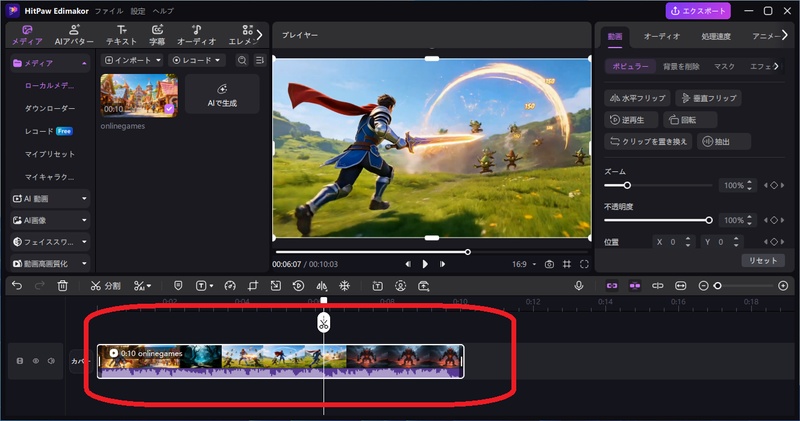Step to previous frame
The image size is (800, 421).
pyautogui.click(x=408, y=264)
